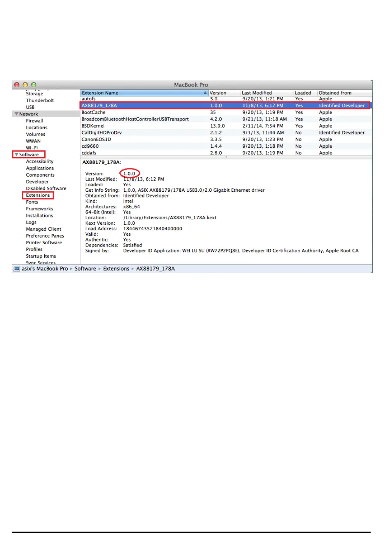Open Accessibility under Software
The image size is (392, 560).
click(40, 161)
